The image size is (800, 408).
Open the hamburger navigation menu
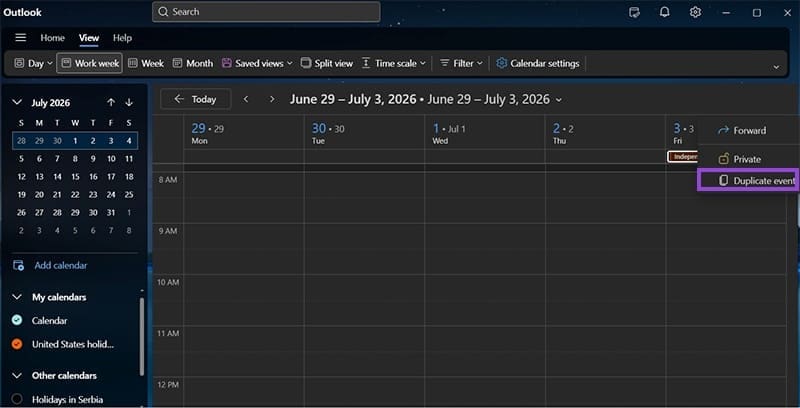(20, 38)
